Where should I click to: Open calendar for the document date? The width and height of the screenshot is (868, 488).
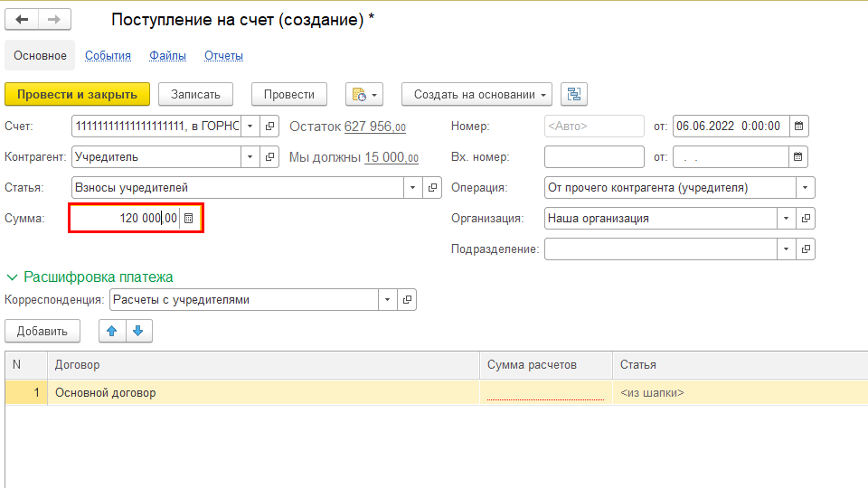click(x=798, y=127)
